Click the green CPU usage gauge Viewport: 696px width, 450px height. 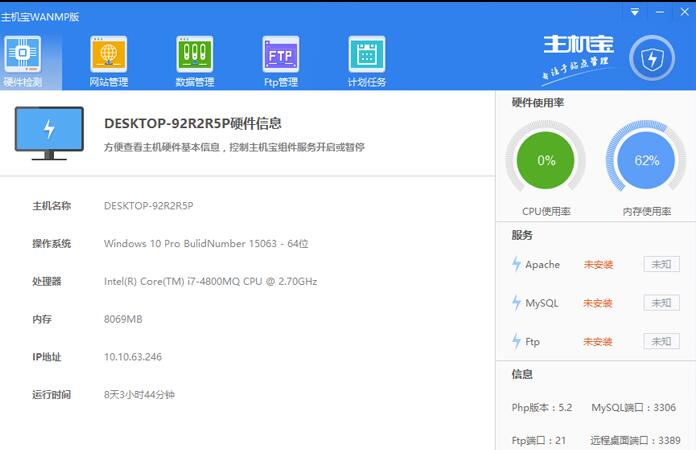pos(546,160)
